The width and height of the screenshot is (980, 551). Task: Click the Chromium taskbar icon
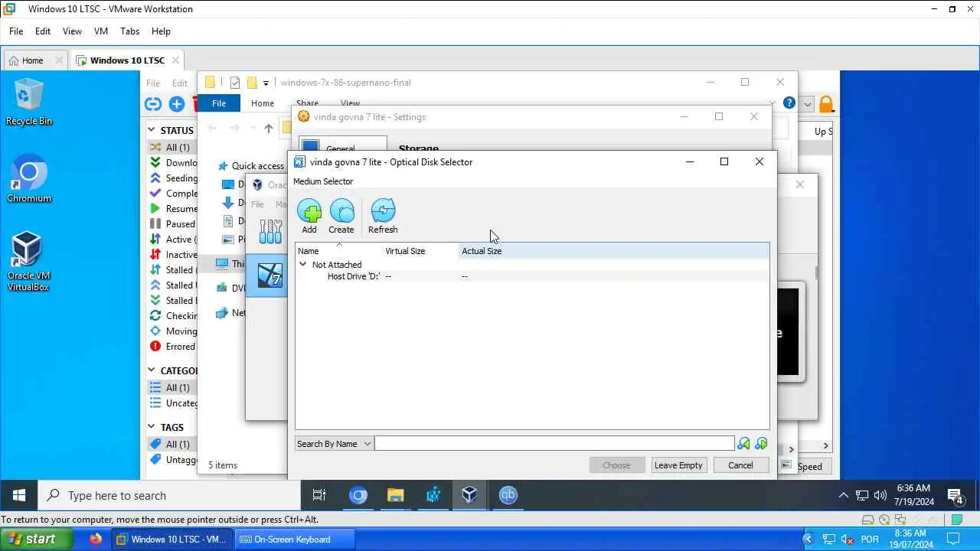pyautogui.click(x=358, y=495)
